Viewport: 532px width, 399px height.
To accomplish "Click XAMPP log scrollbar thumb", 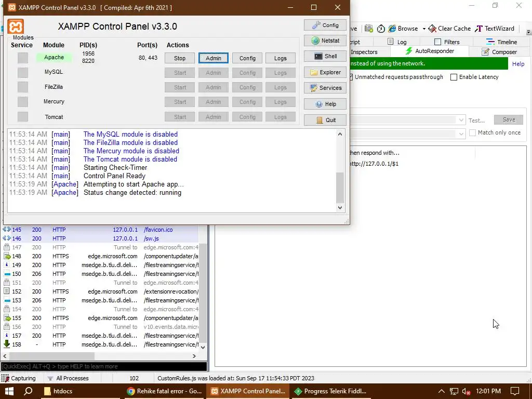I will point(340,187).
